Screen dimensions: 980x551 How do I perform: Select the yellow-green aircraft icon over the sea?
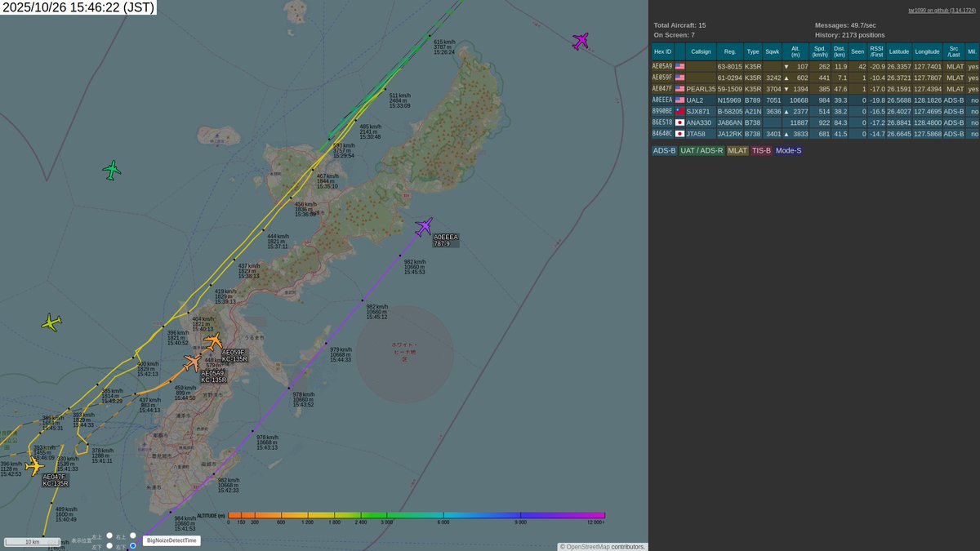(x=51, y=322)
